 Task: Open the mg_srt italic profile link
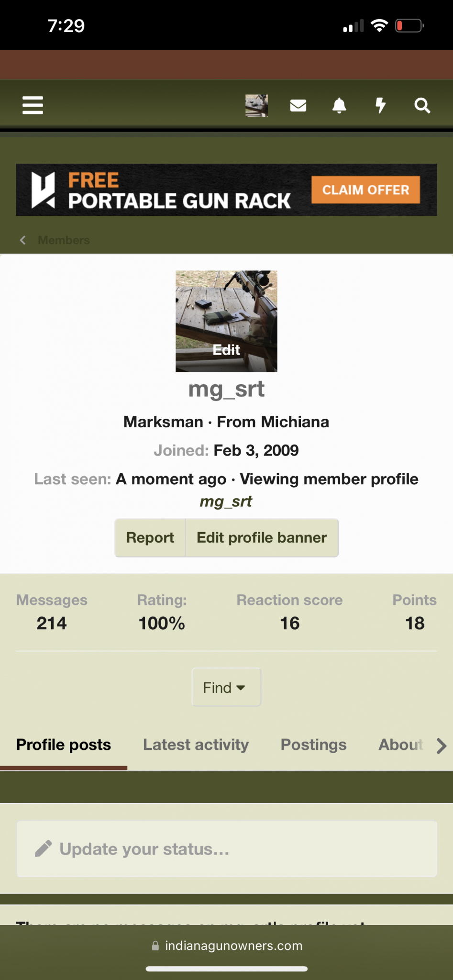(226, 501)
